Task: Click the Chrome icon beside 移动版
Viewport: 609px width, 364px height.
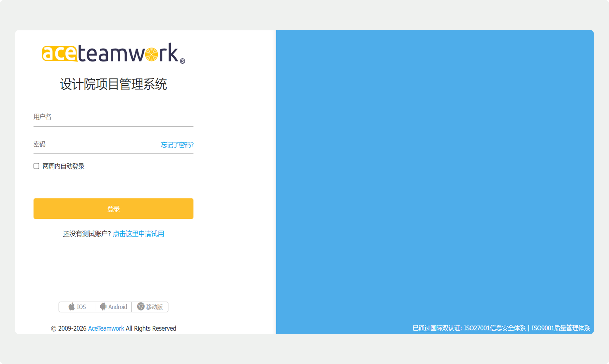Action: tap(141, 307)
